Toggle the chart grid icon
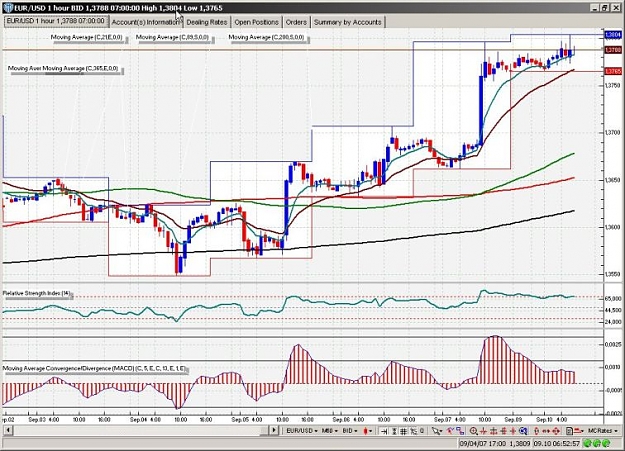 coord(404,431)
